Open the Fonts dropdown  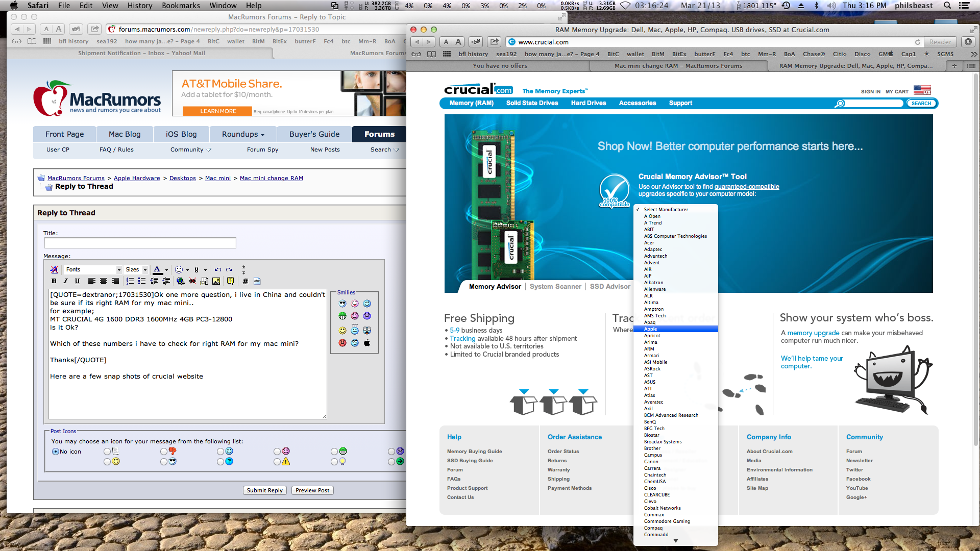[x=93, y=269]
